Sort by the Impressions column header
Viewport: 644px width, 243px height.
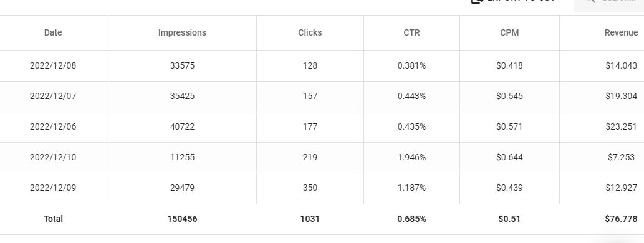click(183, 32)
